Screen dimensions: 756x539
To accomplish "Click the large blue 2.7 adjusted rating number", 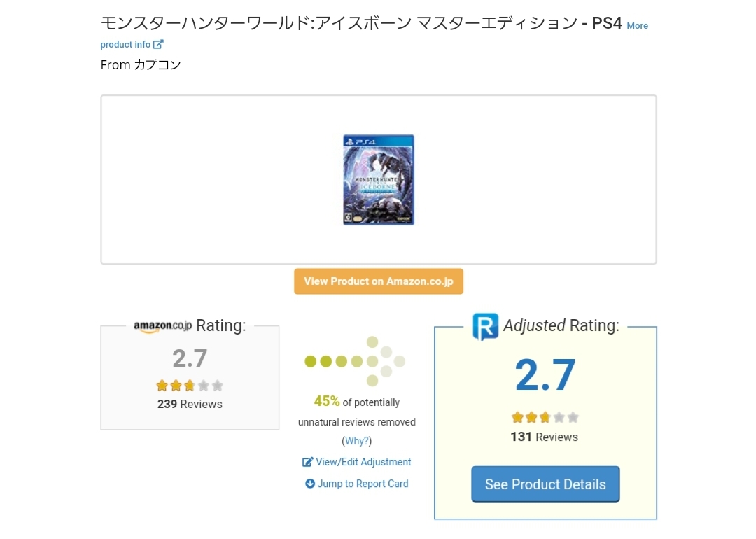I will [x=545, y=374].
